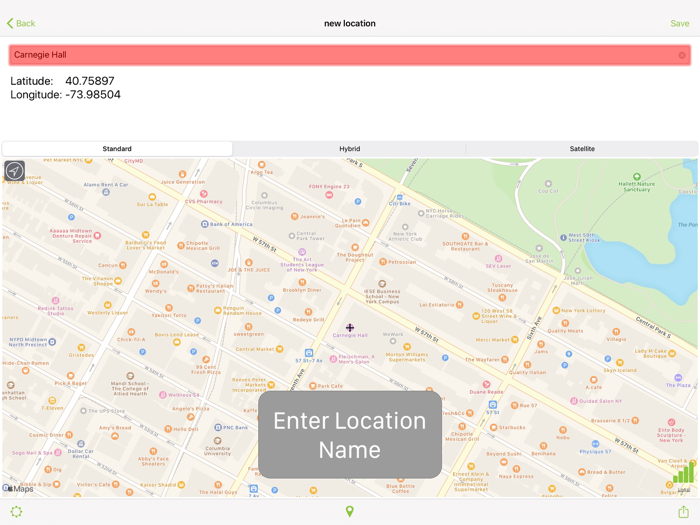Select the Chick-fil-A marker

131,332
